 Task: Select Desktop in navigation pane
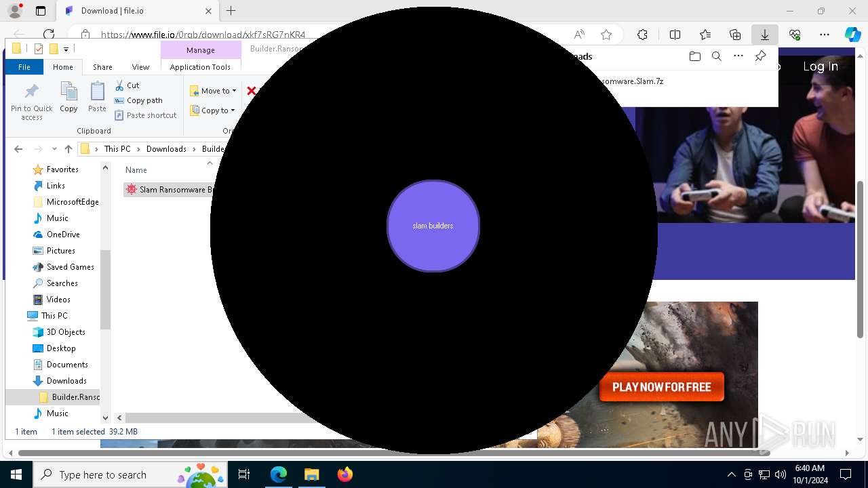pyautogui.click(x=61, y=348)
